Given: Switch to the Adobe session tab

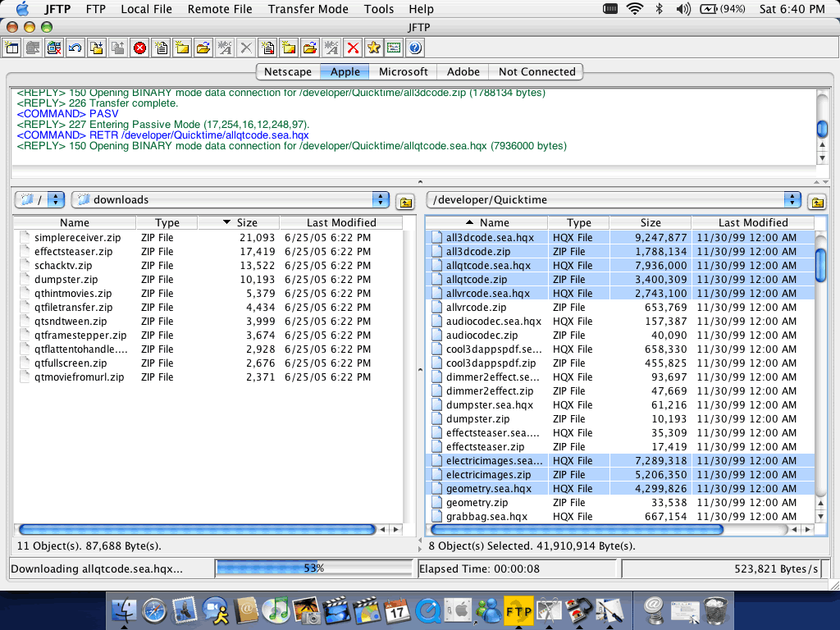Looking at the screenshot, I should click(463, 72).
